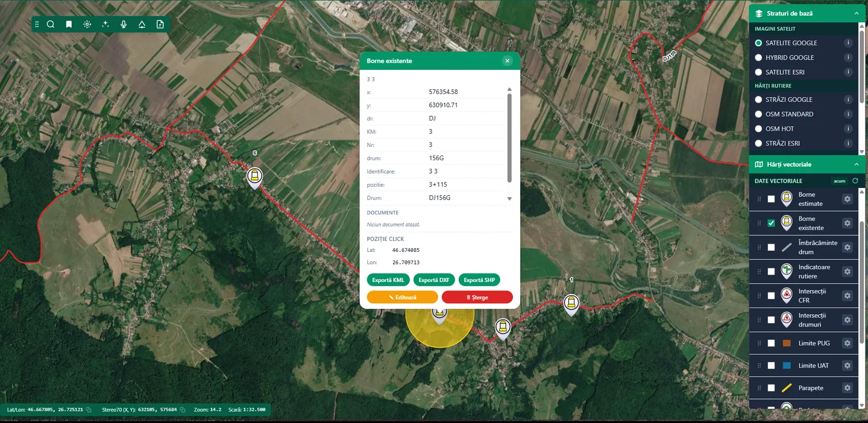Open settings gear for Limite PUG layer

tap(847, 343)
